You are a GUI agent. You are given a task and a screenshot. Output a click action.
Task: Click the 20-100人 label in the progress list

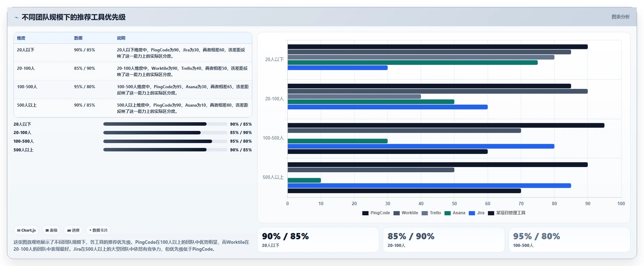tap(23, 133)
